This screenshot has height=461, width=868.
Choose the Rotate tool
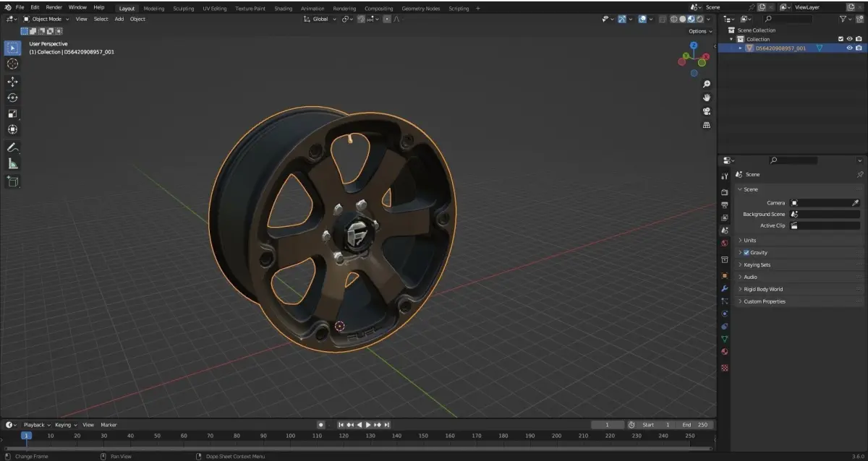pyautogui.click(x=12, y=98)
